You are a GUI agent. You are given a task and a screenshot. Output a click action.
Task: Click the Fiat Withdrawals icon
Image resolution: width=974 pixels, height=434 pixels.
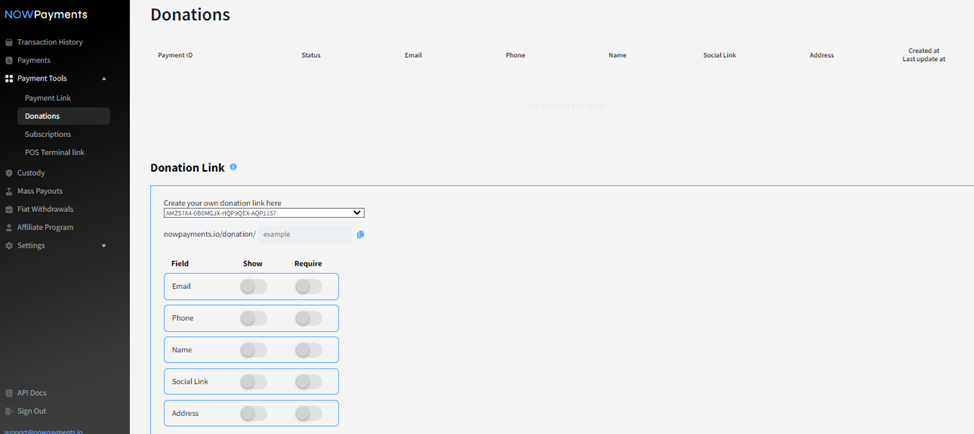tap(9, 209)
